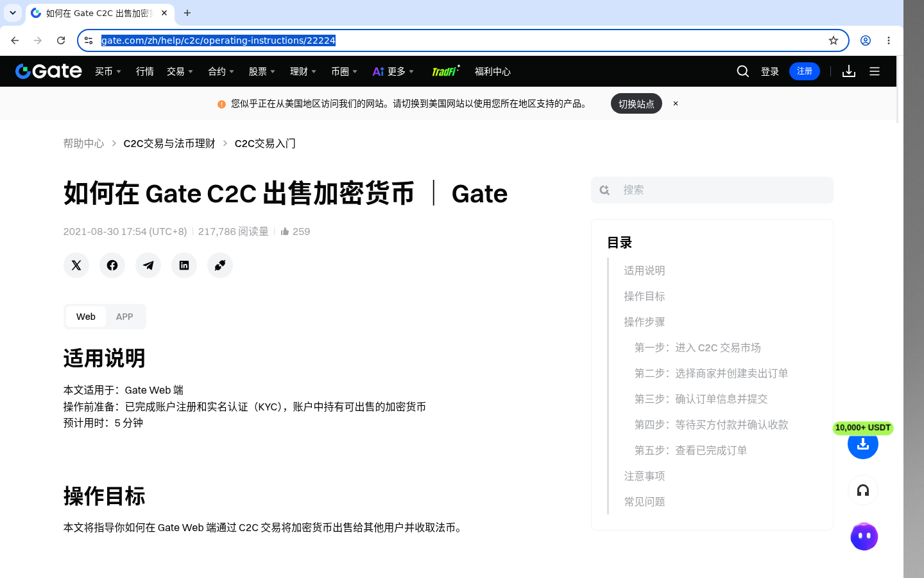The width and height of the screenshot is (924, 578).
Task: Jump to 适用说明 in contents
Action: (x=645, y=270)
